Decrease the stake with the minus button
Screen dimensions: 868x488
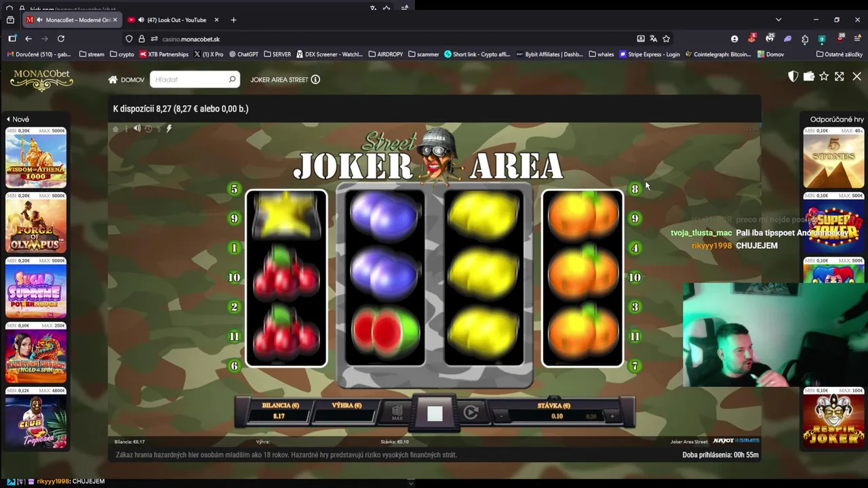502,416
